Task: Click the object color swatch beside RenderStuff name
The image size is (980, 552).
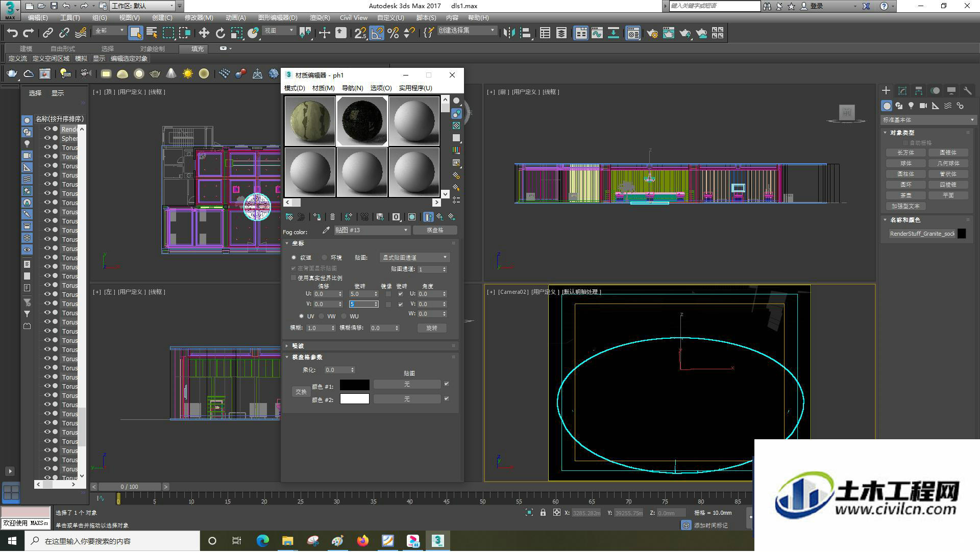Action: click(962, 234)
